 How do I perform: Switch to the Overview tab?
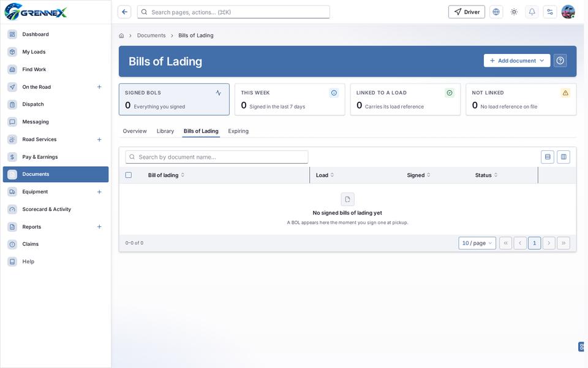[x=135, y=131]
